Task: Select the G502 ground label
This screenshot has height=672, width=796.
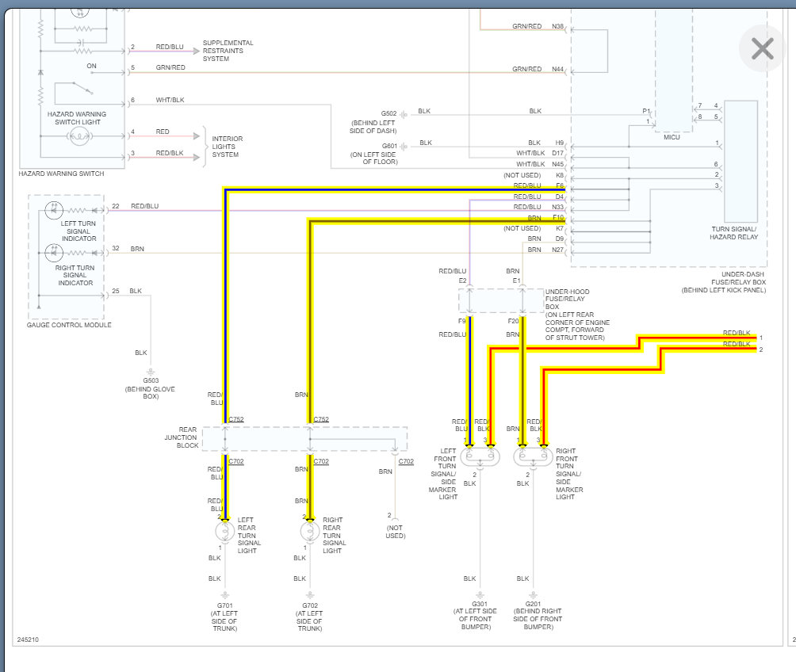Action: [388, 113]
